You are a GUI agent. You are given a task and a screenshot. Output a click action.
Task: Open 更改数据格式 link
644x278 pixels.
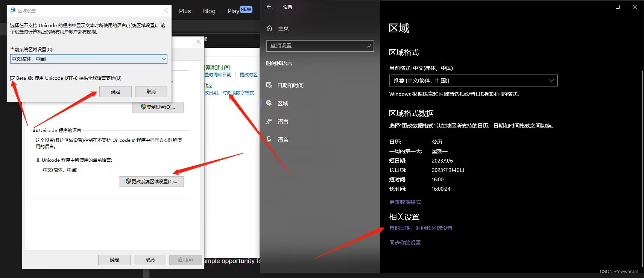(405, 202)
